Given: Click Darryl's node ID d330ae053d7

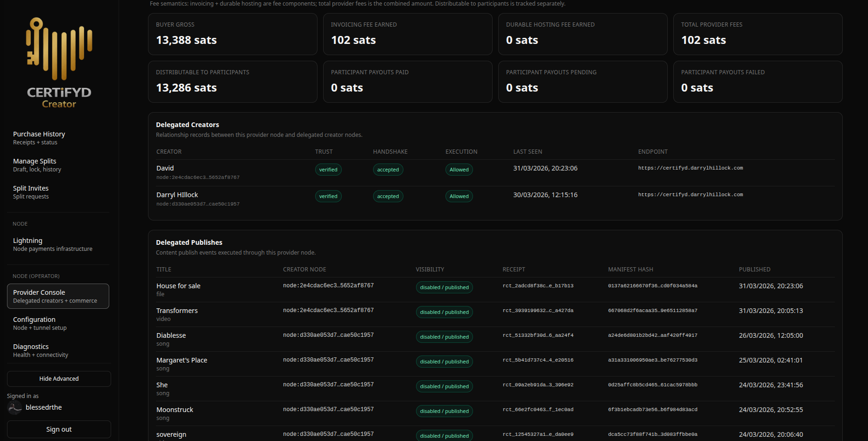Looking at the screenshot, I should (198, 204).
